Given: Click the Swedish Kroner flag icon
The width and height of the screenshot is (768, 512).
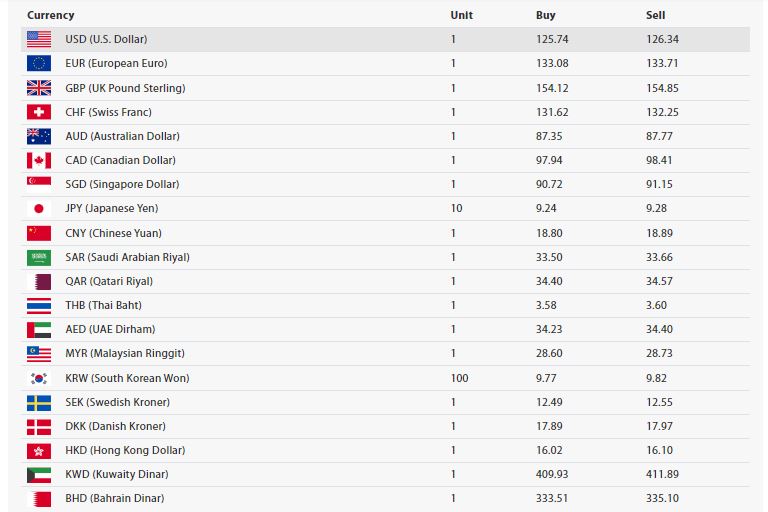Looking at the screenshot, I should (39, 402).
